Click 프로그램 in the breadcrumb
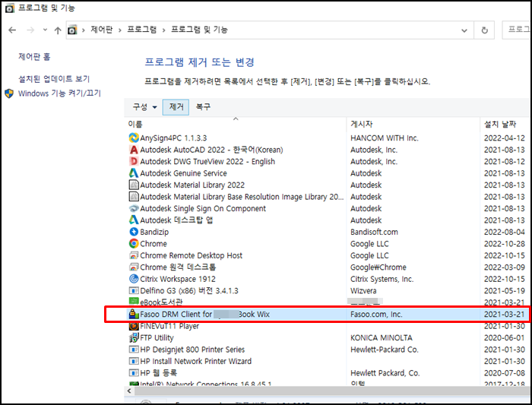Viewport: 532px width, 405px height. (142, 30)
